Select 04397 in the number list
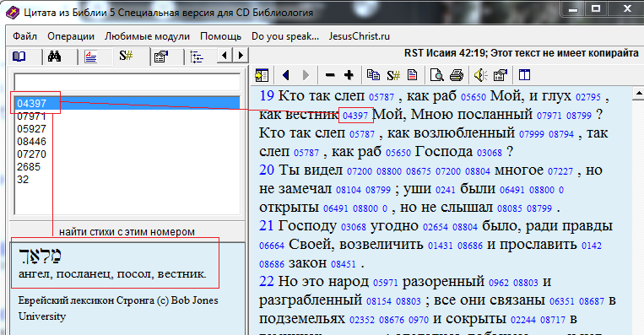 [127, 103]
